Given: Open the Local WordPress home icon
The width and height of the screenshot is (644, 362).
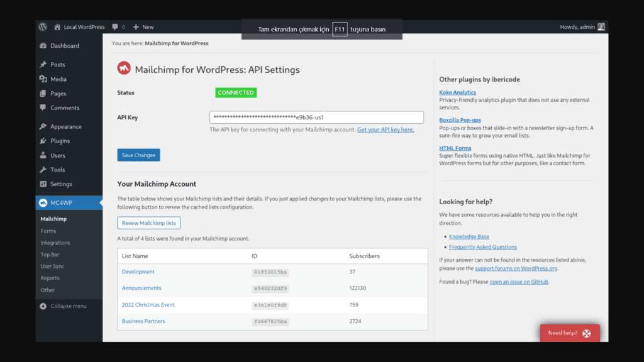Looking at the screenshot, I should [x=57, y=27].
